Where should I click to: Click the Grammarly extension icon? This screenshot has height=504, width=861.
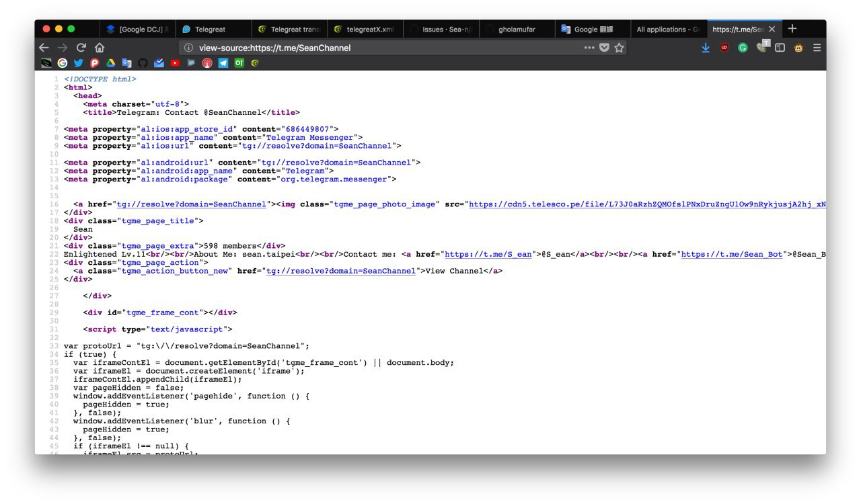click(x=743, y=48)
